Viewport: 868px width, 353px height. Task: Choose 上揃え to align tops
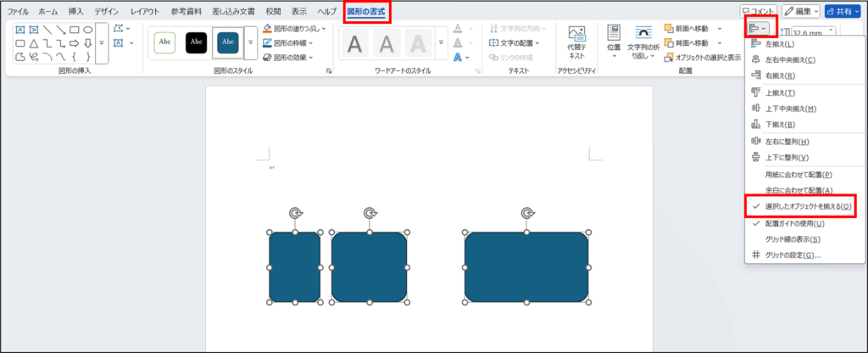(x=755, y=92)
